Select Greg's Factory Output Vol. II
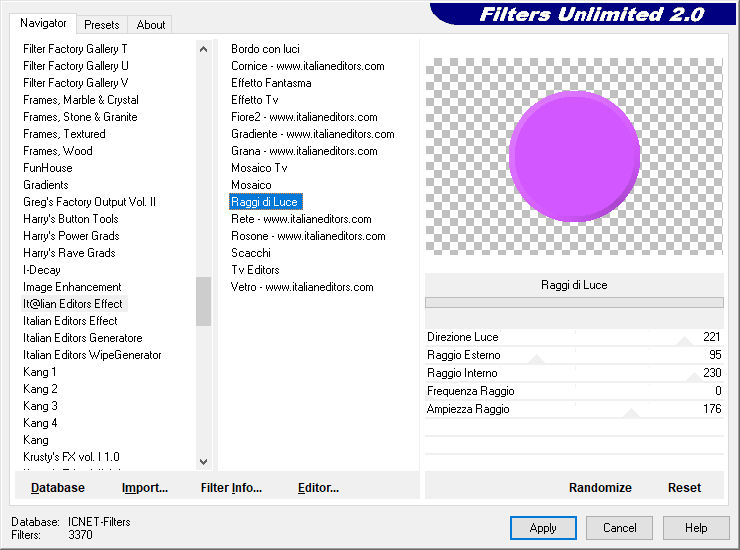 89,202
